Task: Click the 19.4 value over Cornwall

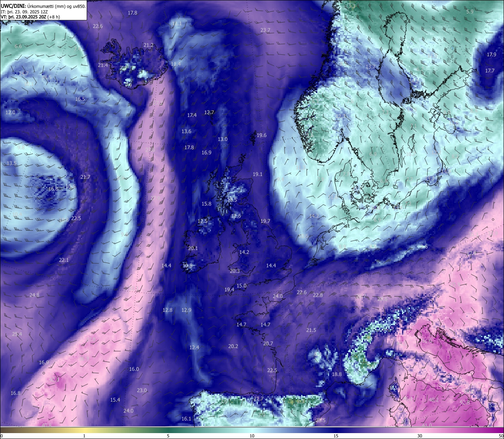Action: 229,290
